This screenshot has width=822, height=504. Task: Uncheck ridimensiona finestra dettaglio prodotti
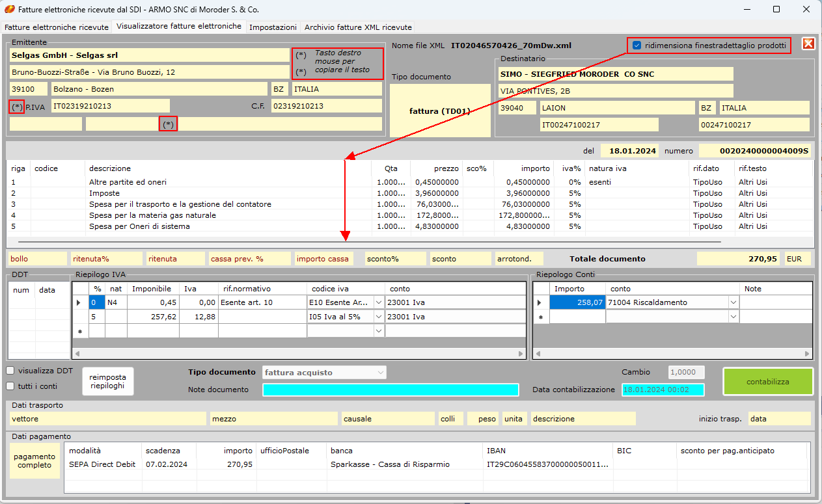[x=637, y=46]
